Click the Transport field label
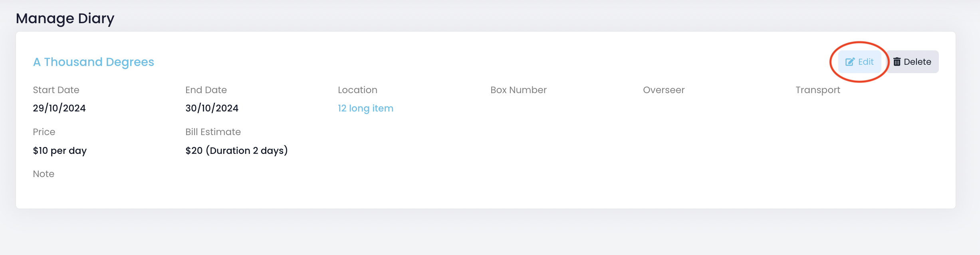The height and width of the screenshot is (255, 980). (818, 90)
